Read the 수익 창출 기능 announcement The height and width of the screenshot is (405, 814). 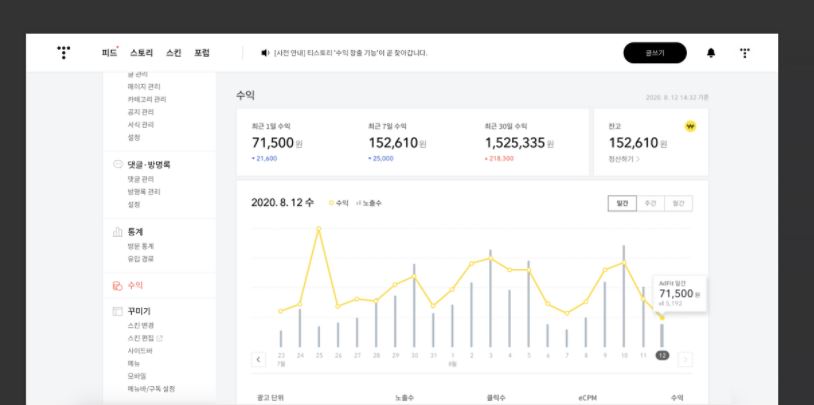(350, 53)
